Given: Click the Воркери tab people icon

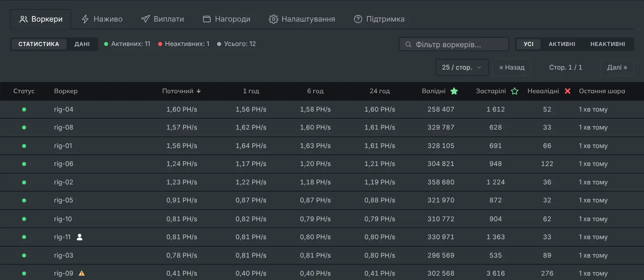Looking at the screenshot, I should 24,19.
